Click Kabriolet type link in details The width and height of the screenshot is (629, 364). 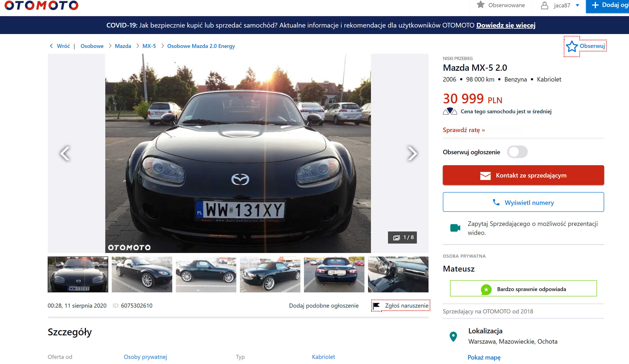pos(323,357)
